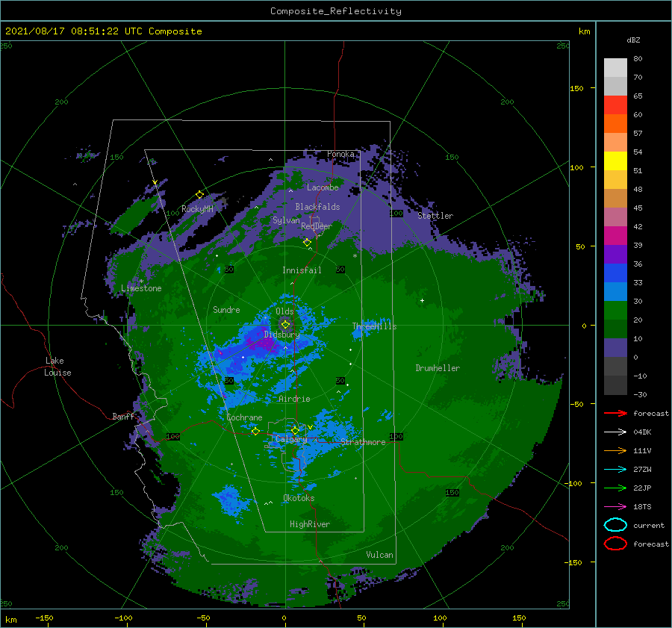
Task: Pick the purple 36–39 dBZ legend swatch
Action: pyautogui.click(x=615, y=254)
